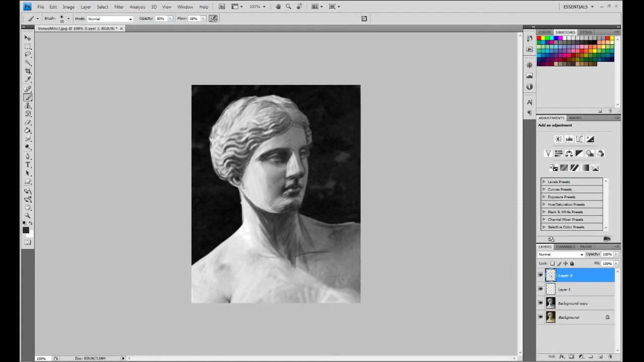Toggle lock all
This screenshot has width=644, height=362.
click(572, 263)
